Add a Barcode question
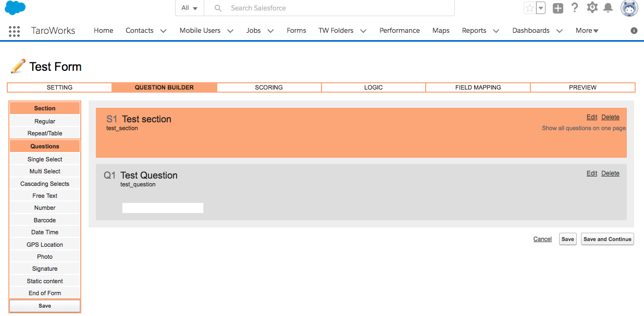This screenshot has width=644, height=316. (45, 220)
